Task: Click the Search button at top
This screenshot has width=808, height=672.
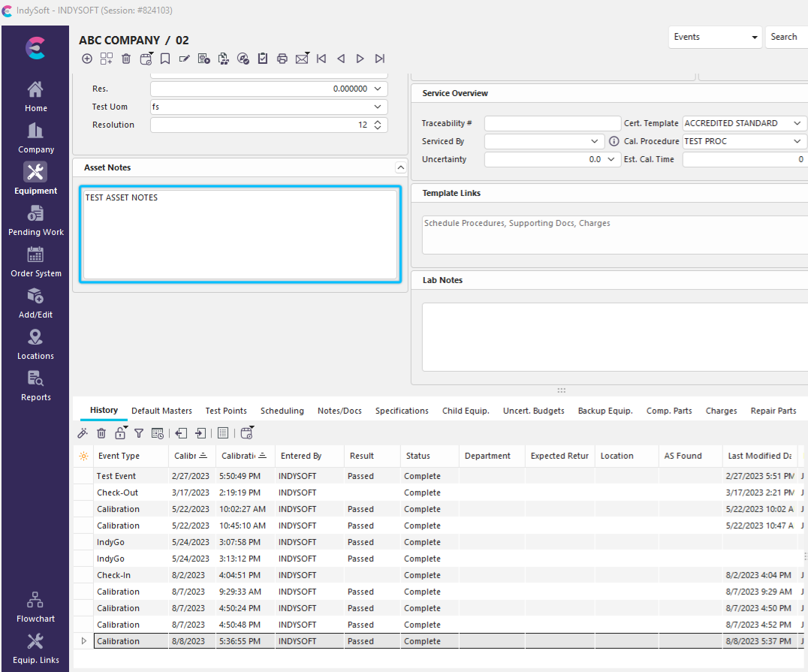Action: [x=784, y=37]
